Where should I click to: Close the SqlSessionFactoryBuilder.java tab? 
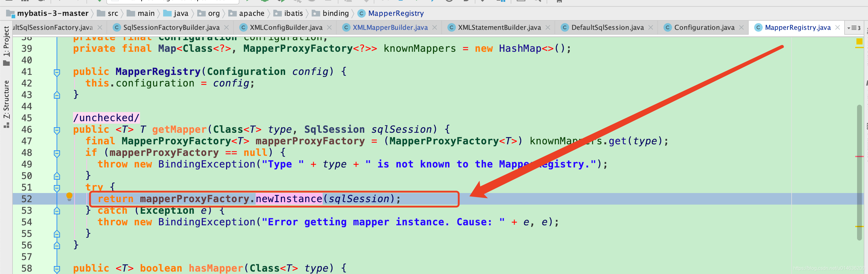pyautogui.click(x=226, y=28)
